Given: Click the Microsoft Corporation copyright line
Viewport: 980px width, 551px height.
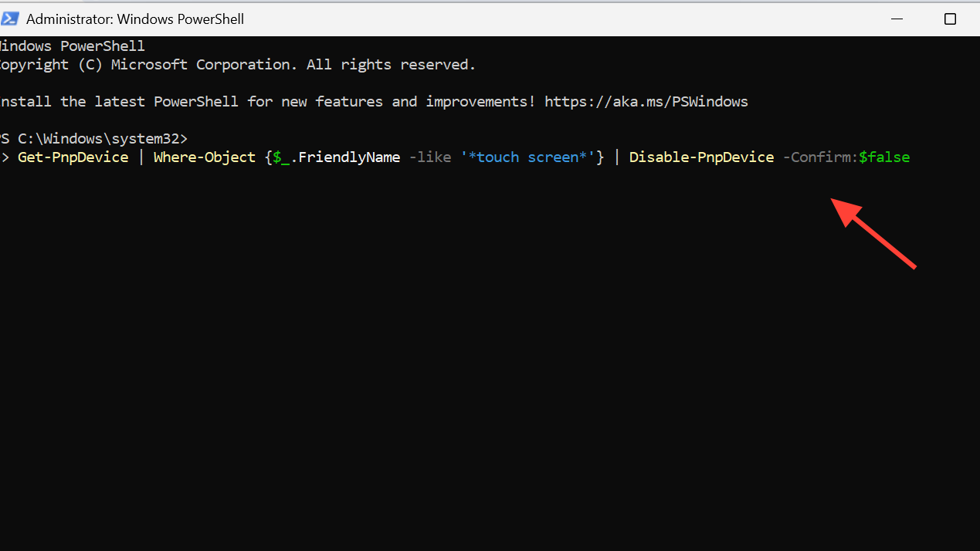Looking at the screenshot, I should (238, 65).
